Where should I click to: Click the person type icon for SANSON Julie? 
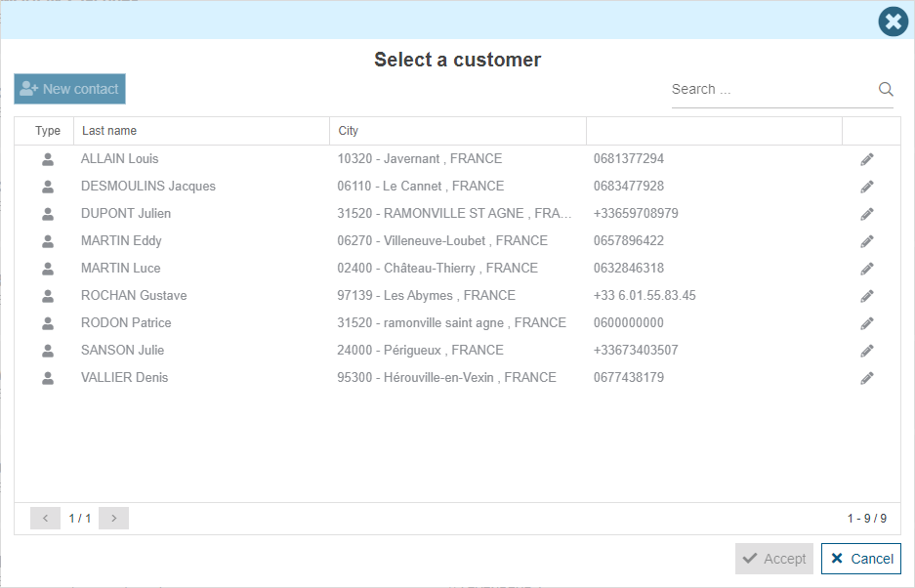coord(48,351)
